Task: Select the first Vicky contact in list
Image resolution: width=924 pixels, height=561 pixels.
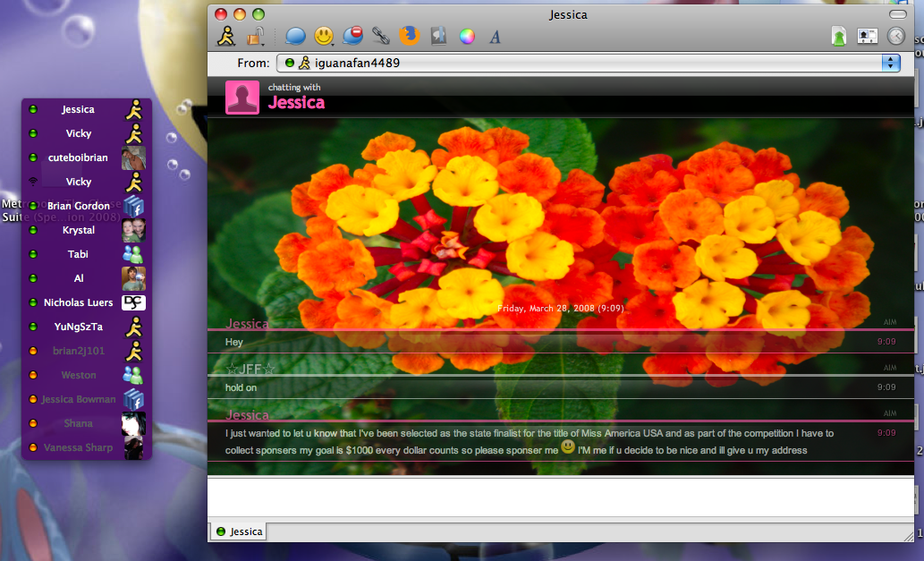Action: (x=87, y=134)
